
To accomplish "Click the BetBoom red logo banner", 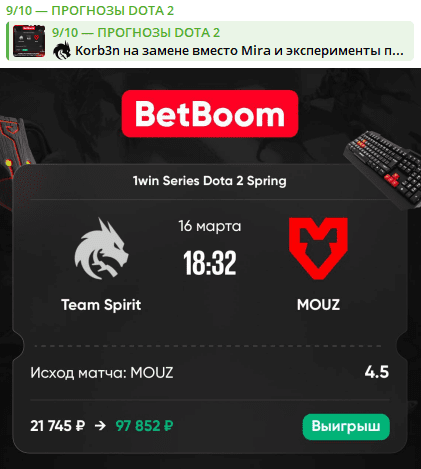I will (x=210, y=114).
